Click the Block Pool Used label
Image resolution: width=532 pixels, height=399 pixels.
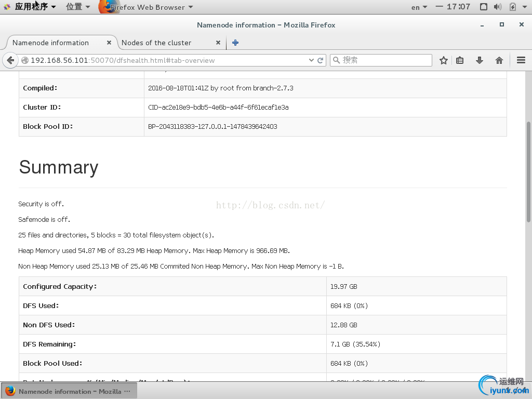coord(52,363)
